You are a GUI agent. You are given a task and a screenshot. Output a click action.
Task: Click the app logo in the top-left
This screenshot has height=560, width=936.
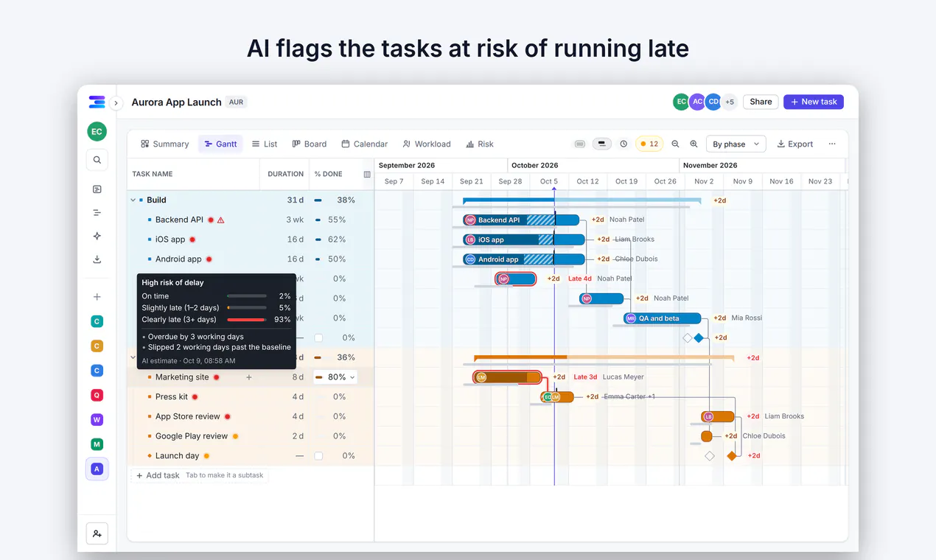pyautogui.click(x=97, y=102)
